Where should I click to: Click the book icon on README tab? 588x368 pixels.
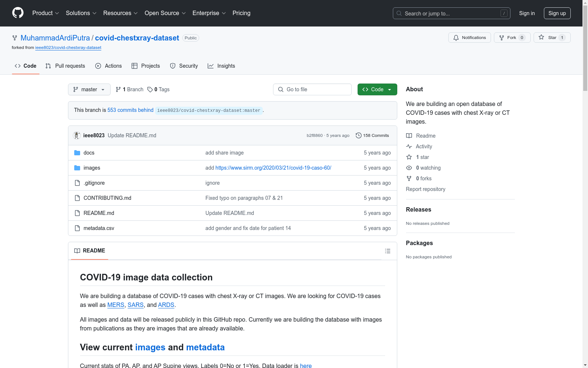(x=77, y=251)
